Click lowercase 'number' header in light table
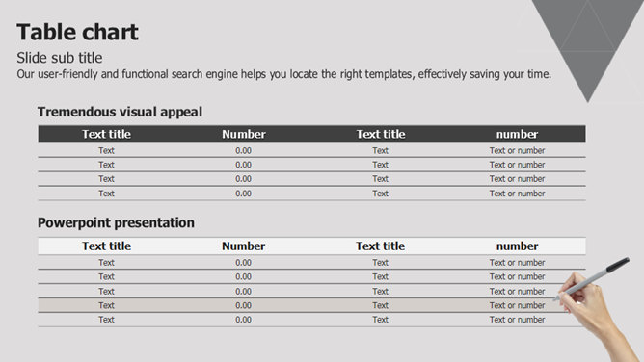644x362 pixels. coord(517,246)
